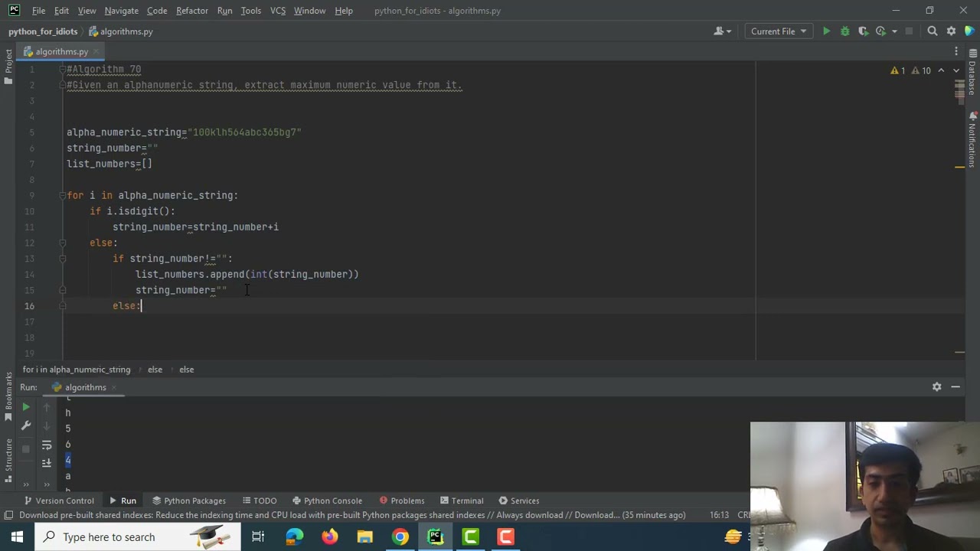Open the Services tool window

click(x=518, y=500)
